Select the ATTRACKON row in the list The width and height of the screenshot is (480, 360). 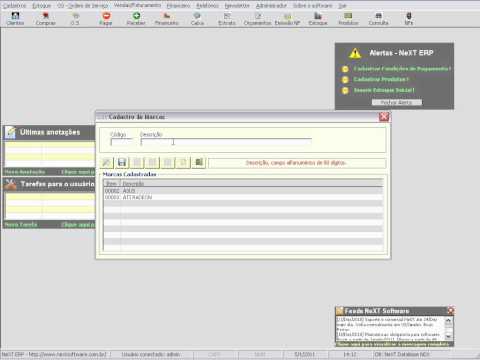pos(243,197)
